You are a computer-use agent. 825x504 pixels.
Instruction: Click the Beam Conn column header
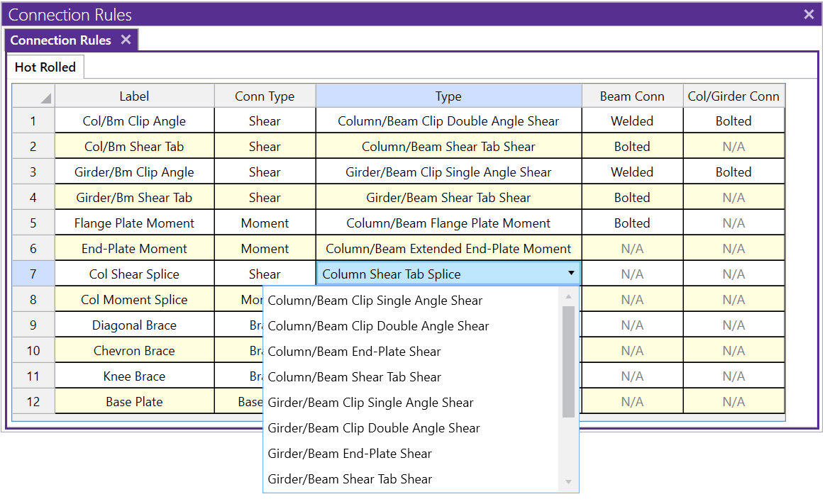632,96
